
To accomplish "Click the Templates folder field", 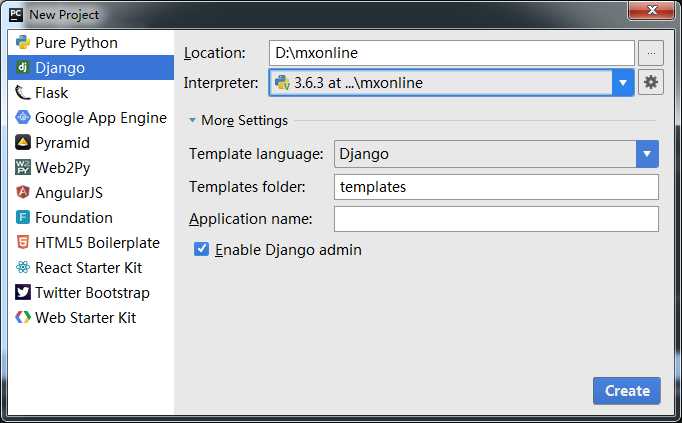I will [x=496, y=187].
